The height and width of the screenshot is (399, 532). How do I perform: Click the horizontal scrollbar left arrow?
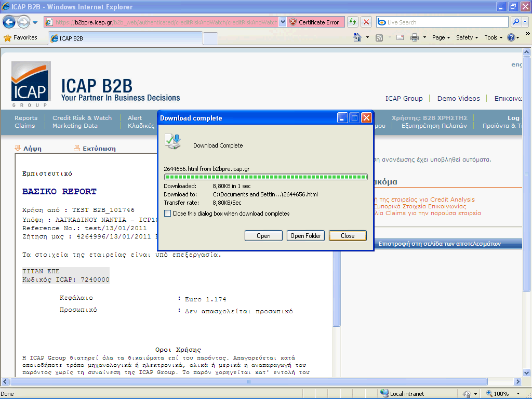pyautogui.click(x=5, y=382)
